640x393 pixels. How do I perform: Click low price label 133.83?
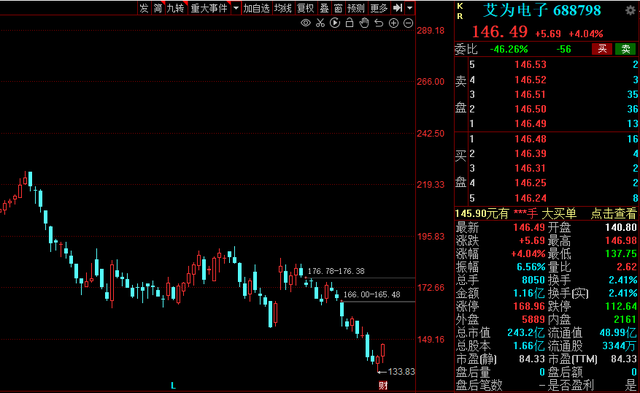[401, 372]
